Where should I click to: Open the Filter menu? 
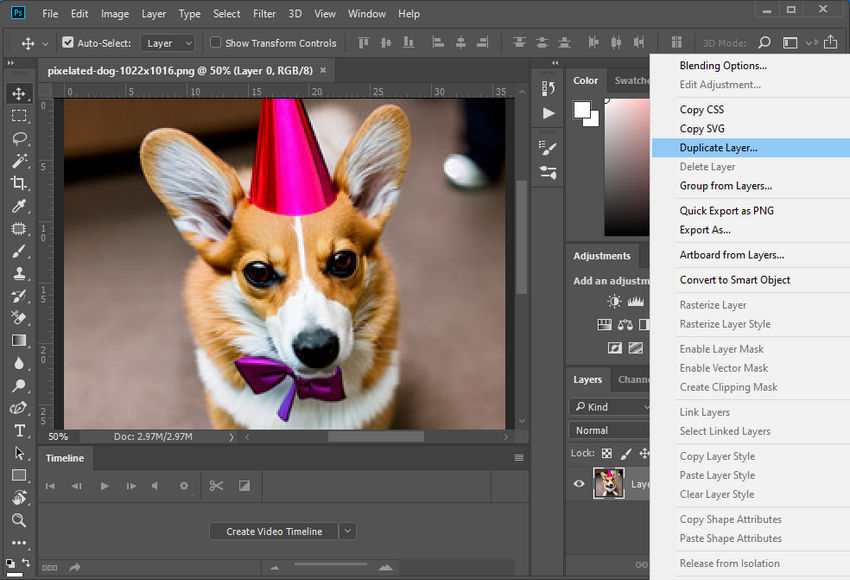point(265,14)
